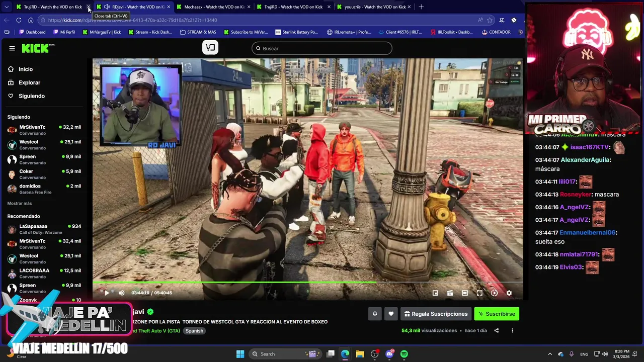
Task: Open Coker channel in the sidebar
Action: pyautogui.click(x=44, y=174)
